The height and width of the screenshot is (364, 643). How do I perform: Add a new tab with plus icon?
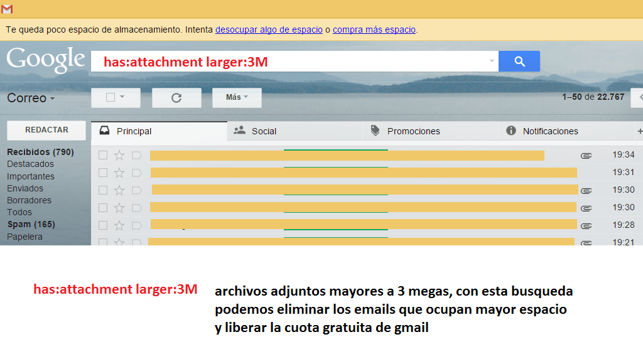(640, 131)
